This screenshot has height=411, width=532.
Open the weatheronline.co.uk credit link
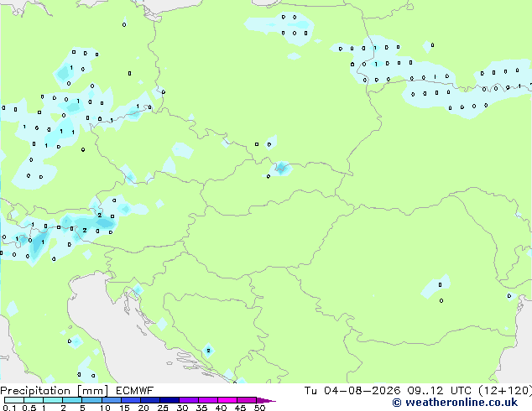pyautogui.click(x=455, y=403)
